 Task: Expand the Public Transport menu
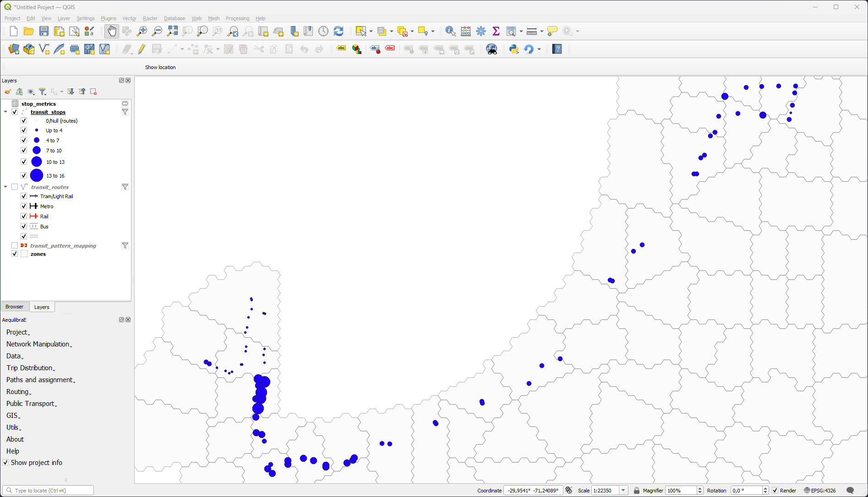coord(31,404)
